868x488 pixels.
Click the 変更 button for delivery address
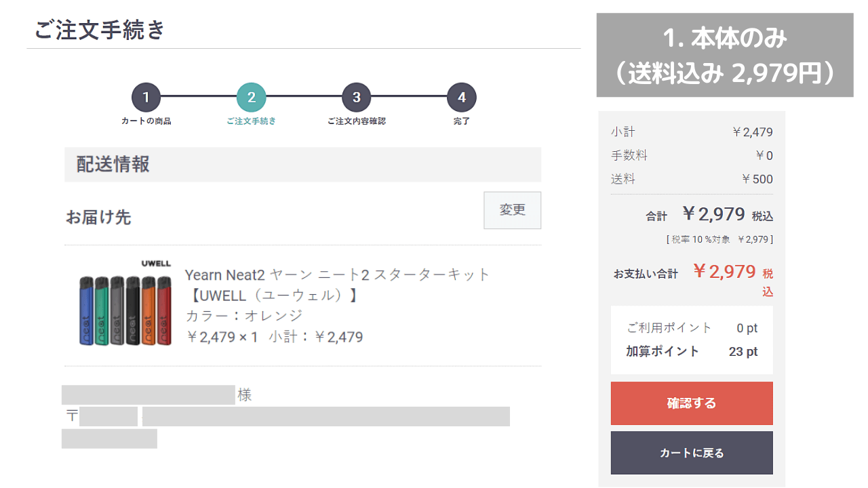(x=512, y=210)
